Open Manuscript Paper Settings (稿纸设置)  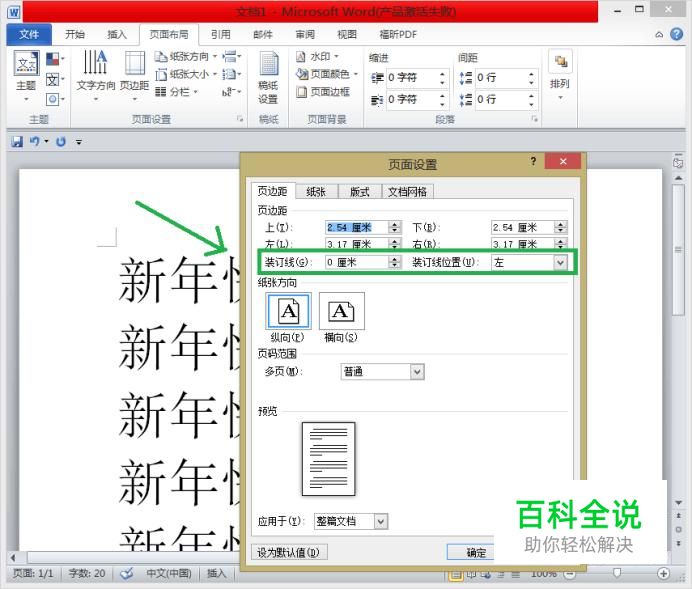pyautogui.click(x=268, y=77)
